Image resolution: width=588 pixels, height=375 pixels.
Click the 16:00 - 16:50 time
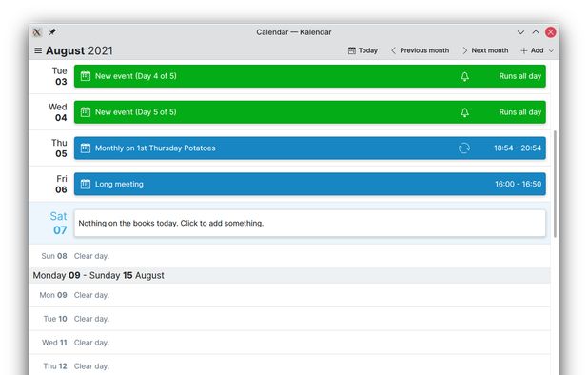(518, 184)
